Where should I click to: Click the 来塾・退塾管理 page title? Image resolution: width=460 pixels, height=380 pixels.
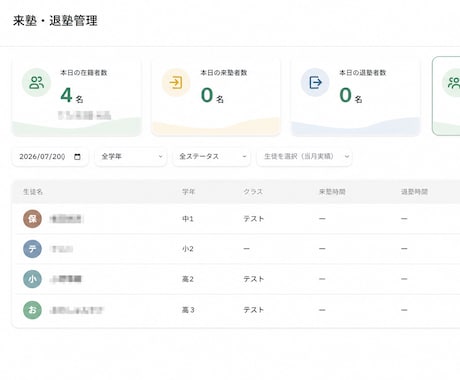55,21
